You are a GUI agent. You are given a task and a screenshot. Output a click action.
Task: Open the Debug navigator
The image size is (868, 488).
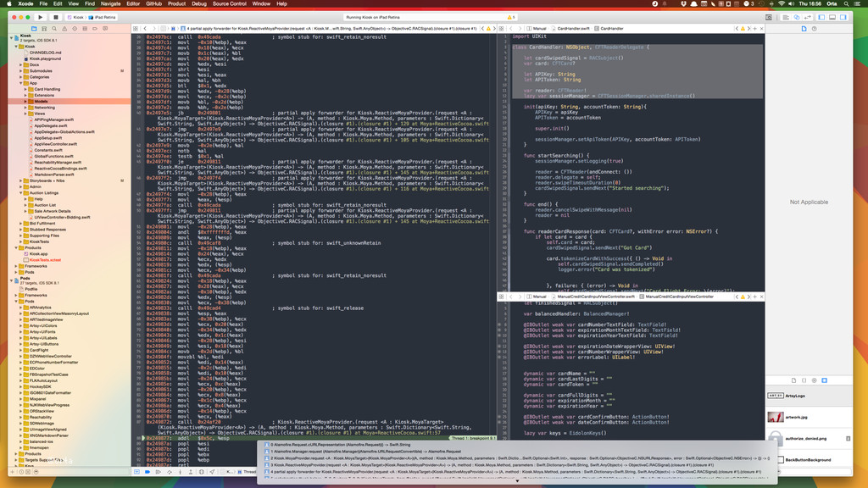(85, 28)
